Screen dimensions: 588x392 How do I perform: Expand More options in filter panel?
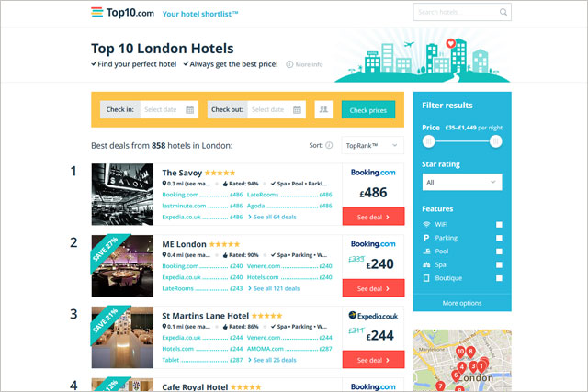pyautogui.click(x=462, y=303)
